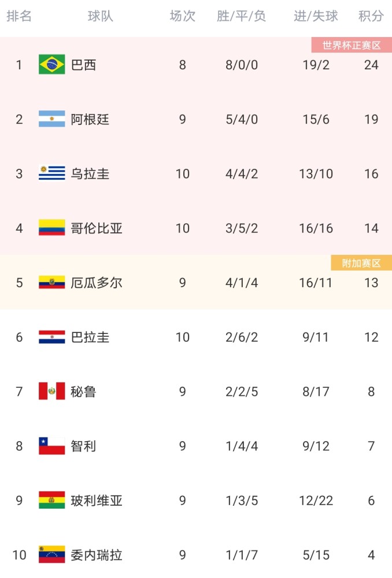Click the Ecuador flag icon
This screenshot has height=578, width=392.
51,283
